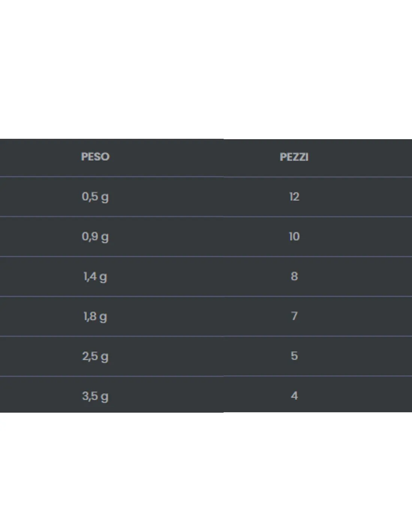
Task: Click the digit 1 in 1,4 g
Action: 85,276
